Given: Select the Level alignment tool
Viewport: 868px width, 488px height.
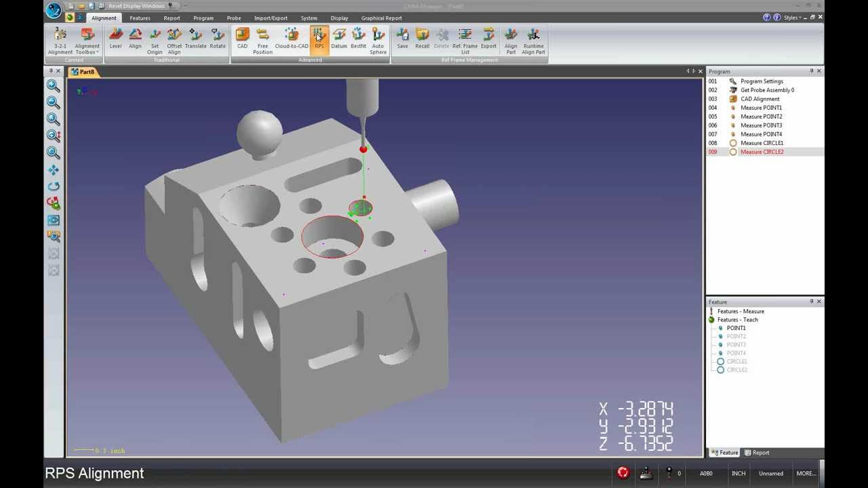Looking at the screenshot, I should pyautogui.click(x=115, y=39).
